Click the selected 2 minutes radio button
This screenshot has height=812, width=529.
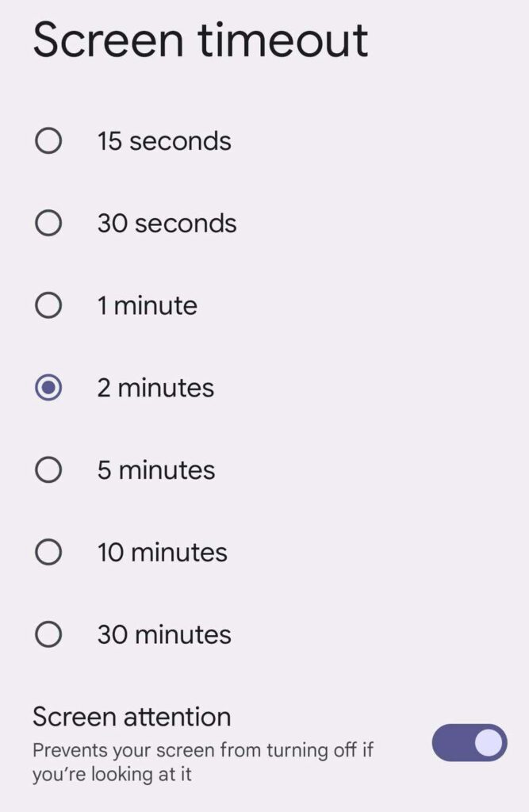pyautogui.click(x=48, y=388)
